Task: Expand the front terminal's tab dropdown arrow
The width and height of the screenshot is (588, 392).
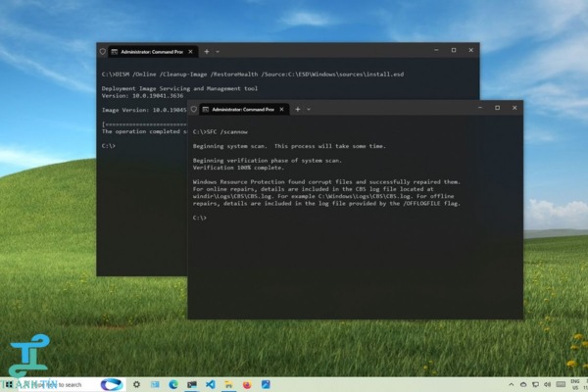Action: click(307, 108)
